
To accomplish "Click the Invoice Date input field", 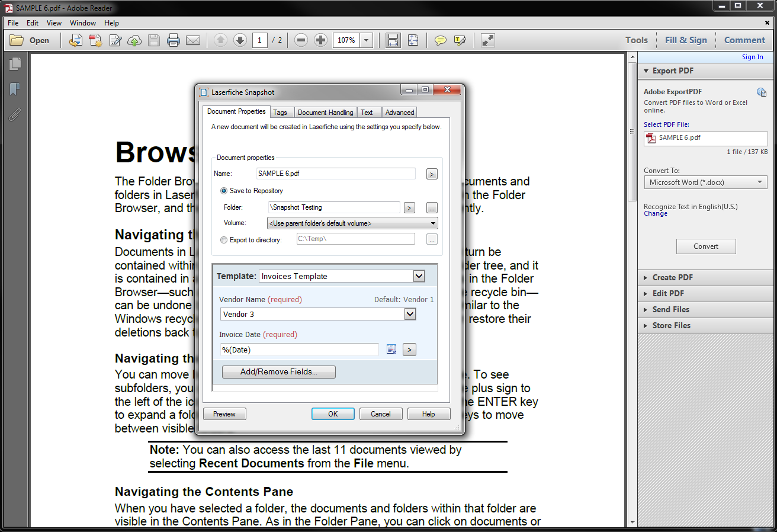I will 299,350.
